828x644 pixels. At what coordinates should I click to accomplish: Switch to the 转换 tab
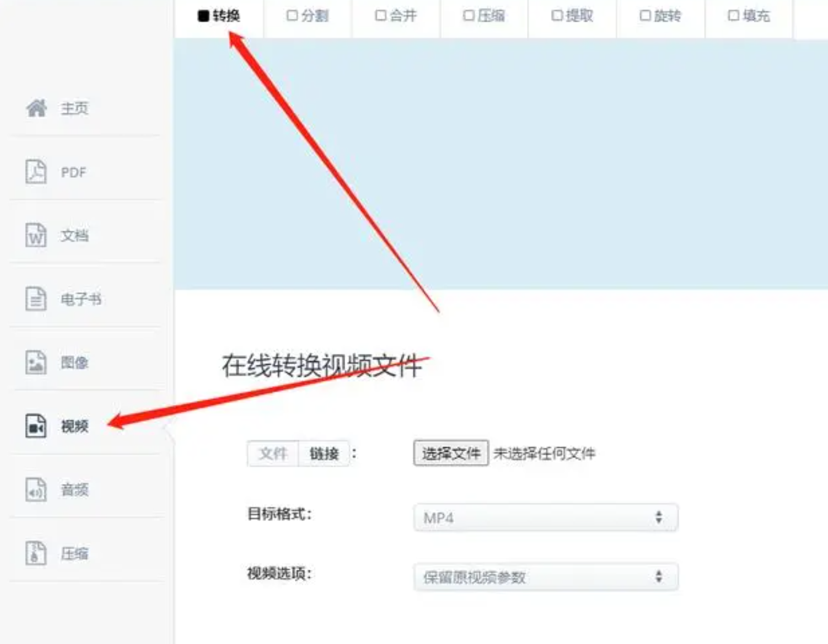pos(219,17)
